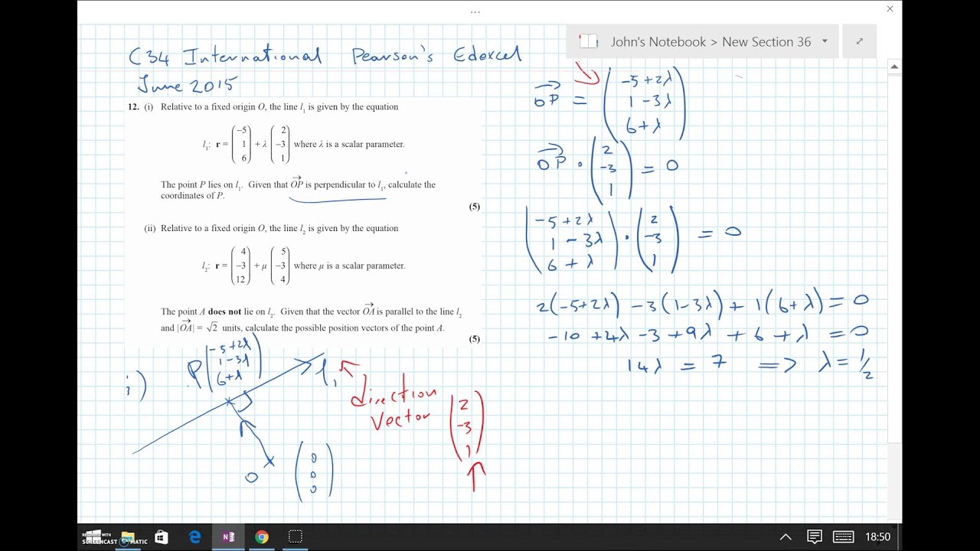Toggle full page view with the diagonal arrows button
This screenshot has height=551, width=980.
click(859, 41)
